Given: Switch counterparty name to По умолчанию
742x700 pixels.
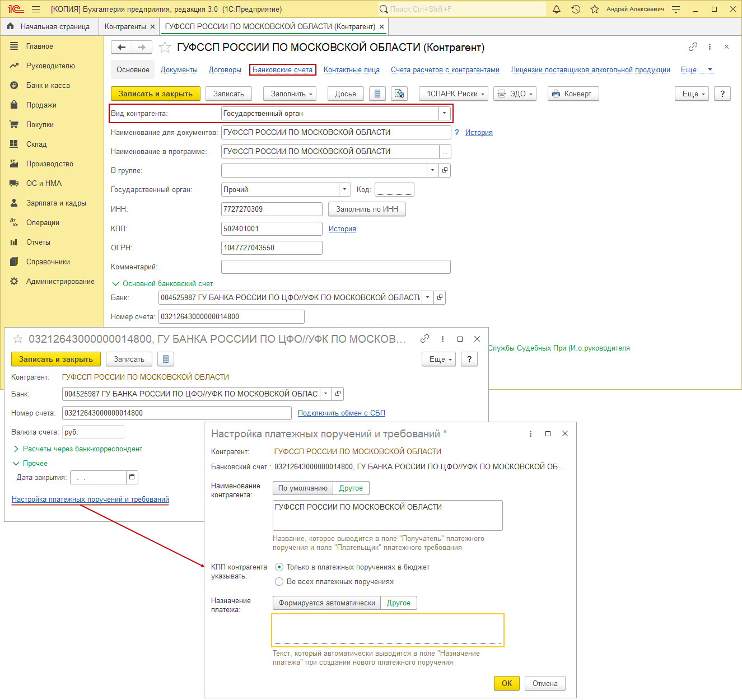Looking at the screenshot, I should pos(303,488).
